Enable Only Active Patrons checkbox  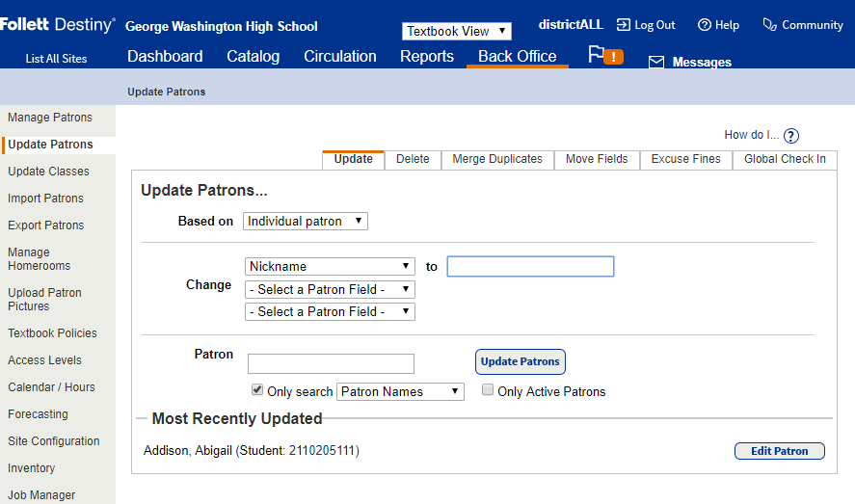click(488, 390)
